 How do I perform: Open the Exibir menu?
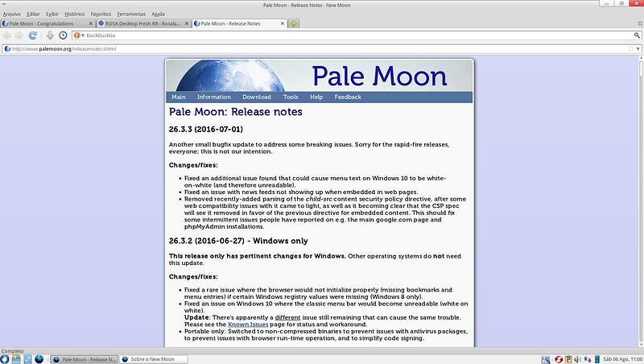pos(52,14)
